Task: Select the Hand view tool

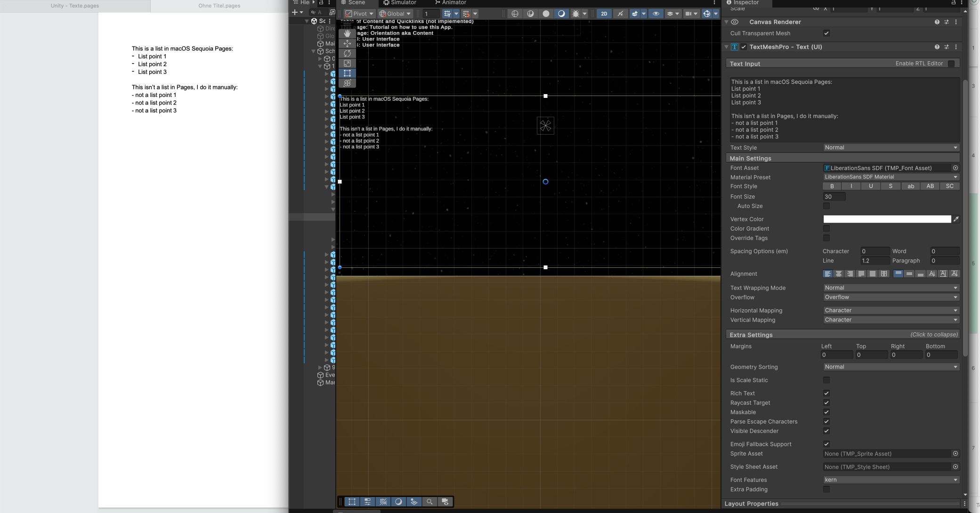Action: (x=348, y=33)
